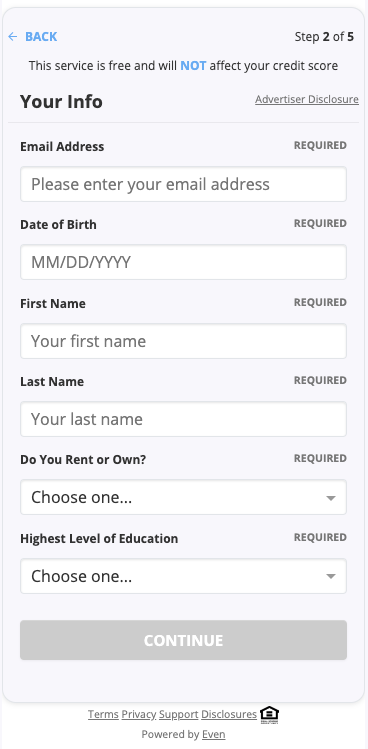Viewport: 368px width, 749px height.
Task: Click the Education dropdown arrow
Action: pyautogui.click(x=330, y=577)
